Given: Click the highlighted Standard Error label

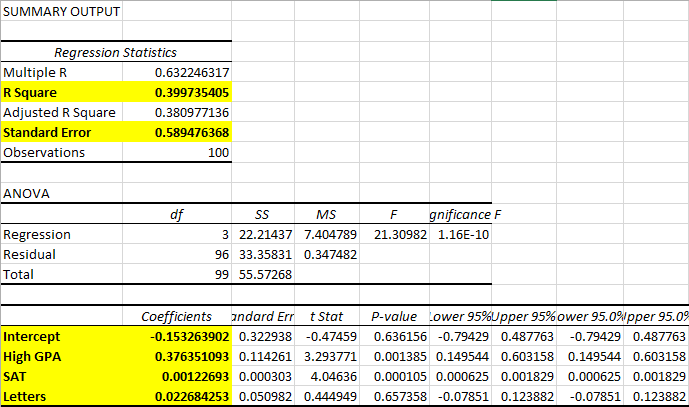Looking at the screenshot, I should [x=62, y=132].
